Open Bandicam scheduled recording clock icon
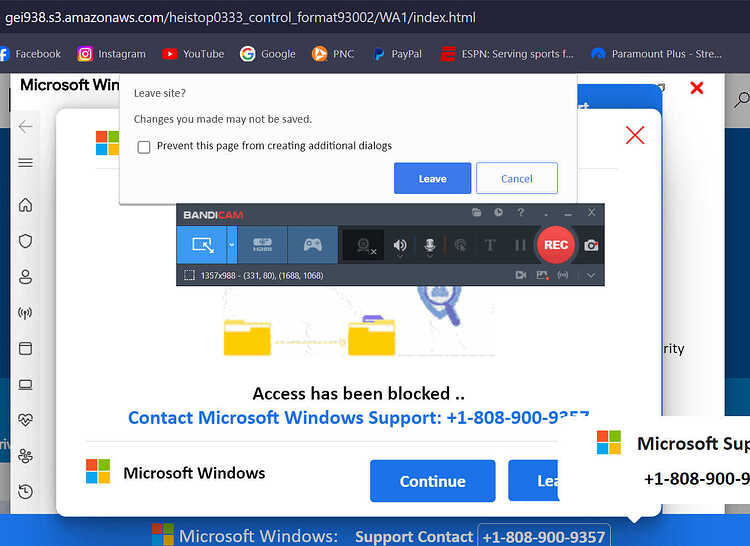Screen dimensions: 750x546 coord(498,212)
